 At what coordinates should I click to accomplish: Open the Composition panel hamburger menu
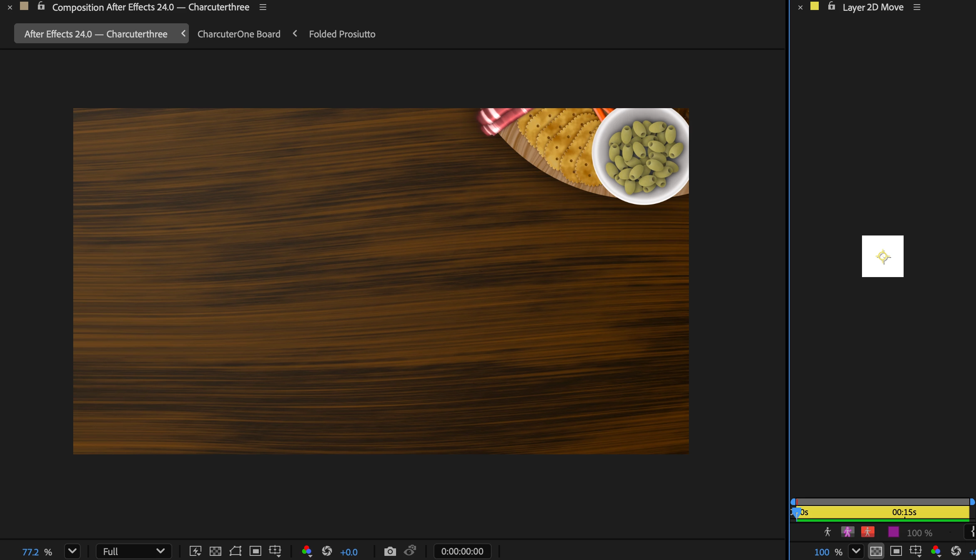tap(263, 7)
